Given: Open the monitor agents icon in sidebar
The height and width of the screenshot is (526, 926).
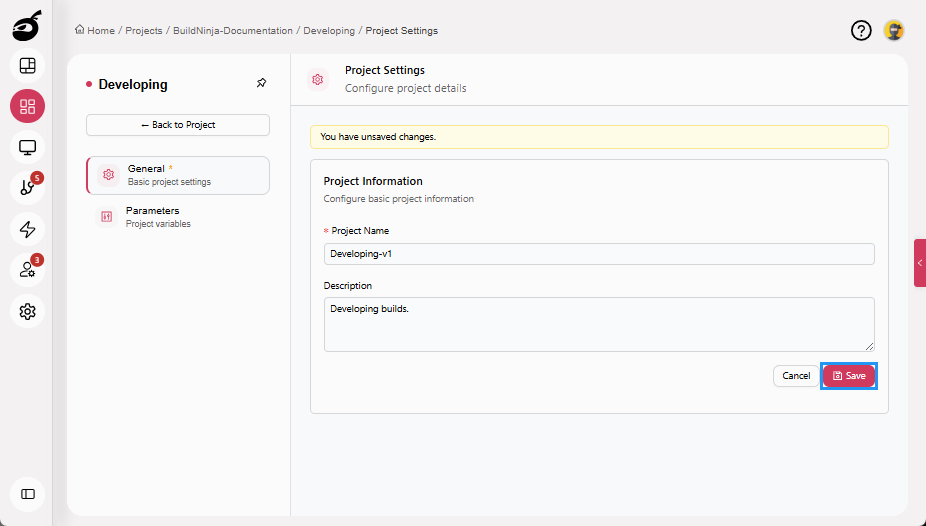Looking at the screenshot, I should (28, 147).
